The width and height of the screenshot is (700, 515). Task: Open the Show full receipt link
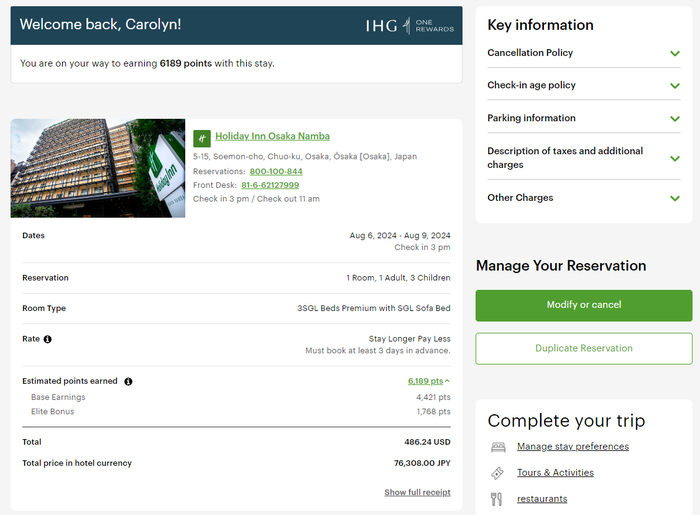pos(417,492)
